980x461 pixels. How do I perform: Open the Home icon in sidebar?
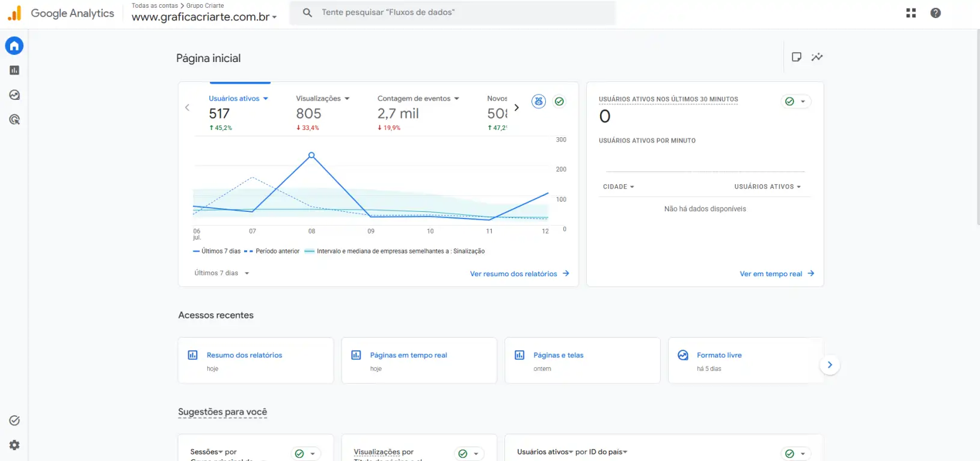coord(14,46)
